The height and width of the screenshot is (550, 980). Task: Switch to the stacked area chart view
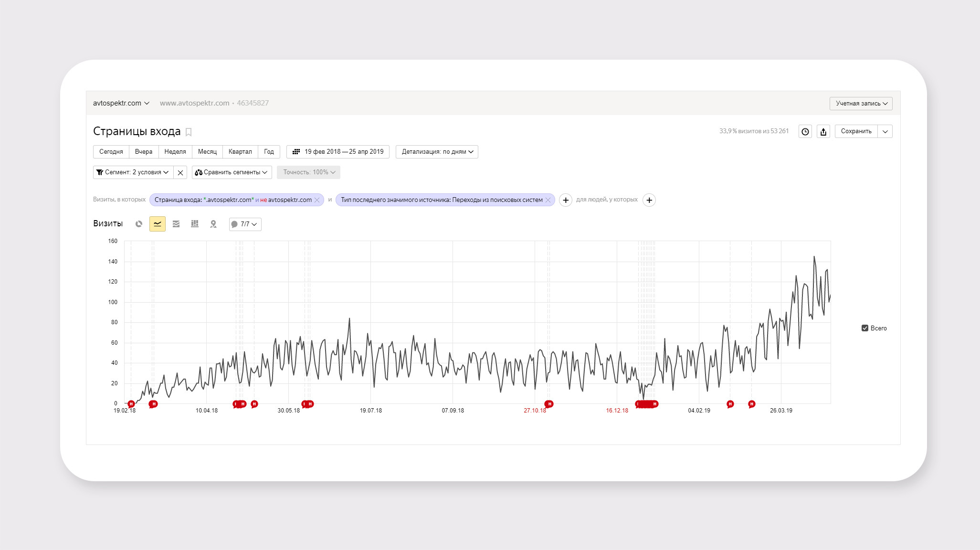point(176,224)
